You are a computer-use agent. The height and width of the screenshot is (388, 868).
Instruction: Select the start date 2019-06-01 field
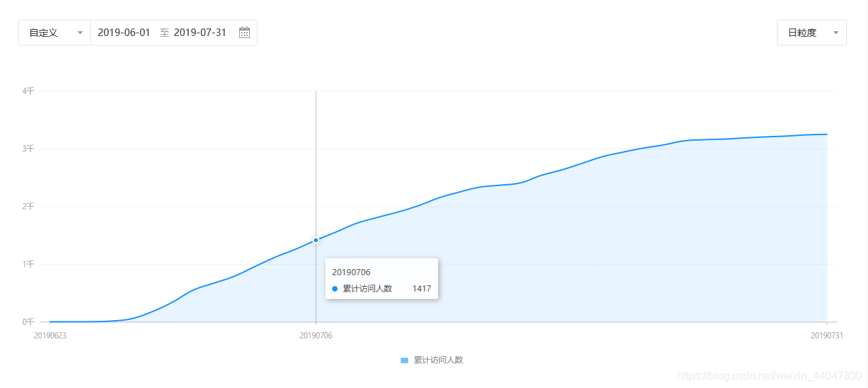point(124,33)
